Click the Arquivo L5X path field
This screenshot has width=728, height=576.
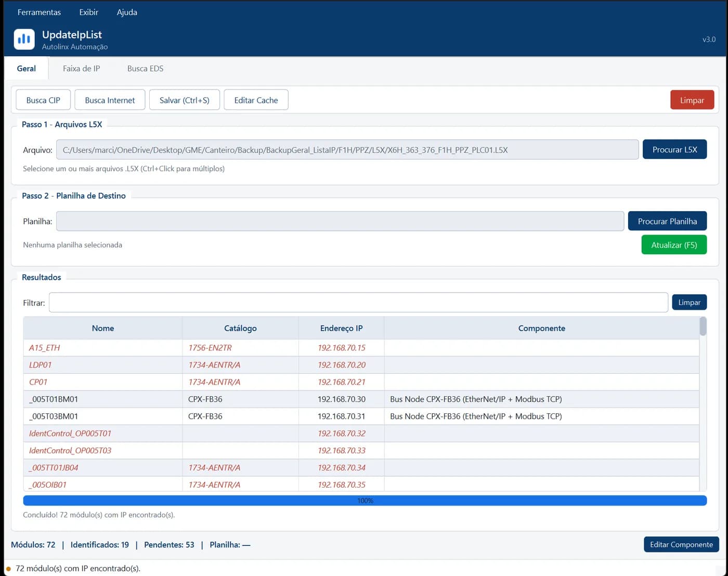[x=347, y=150]
